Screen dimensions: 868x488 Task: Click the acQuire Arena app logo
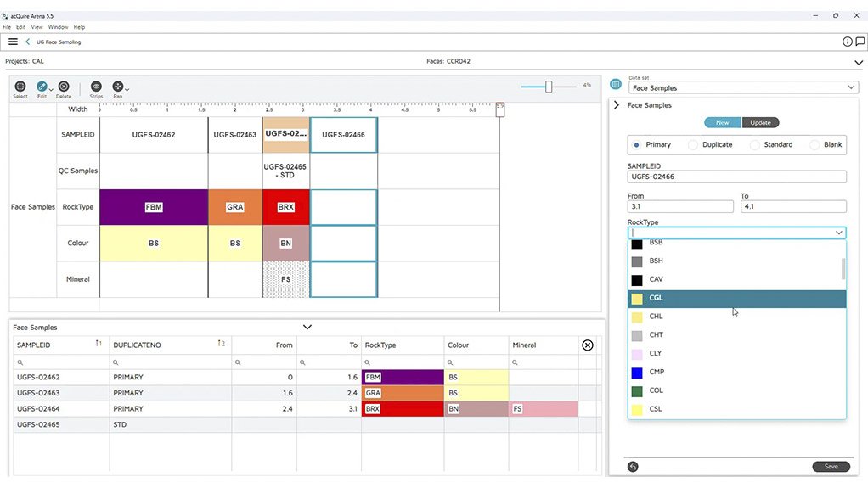(5, 16)
